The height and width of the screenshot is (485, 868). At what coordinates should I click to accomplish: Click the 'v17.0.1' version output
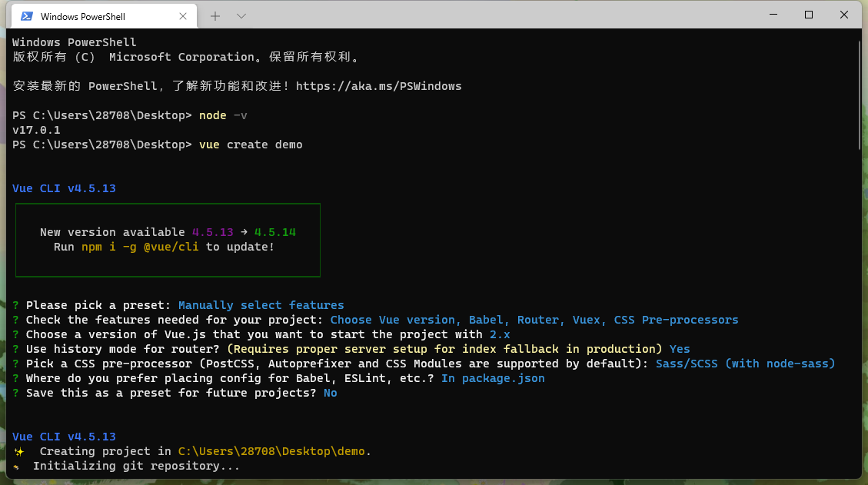click(36, 130)
